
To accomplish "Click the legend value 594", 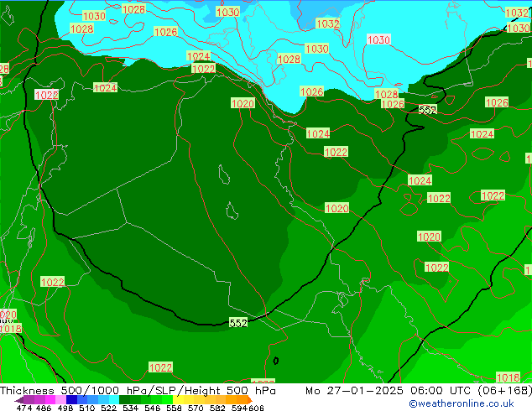I will tap(239, 408).
